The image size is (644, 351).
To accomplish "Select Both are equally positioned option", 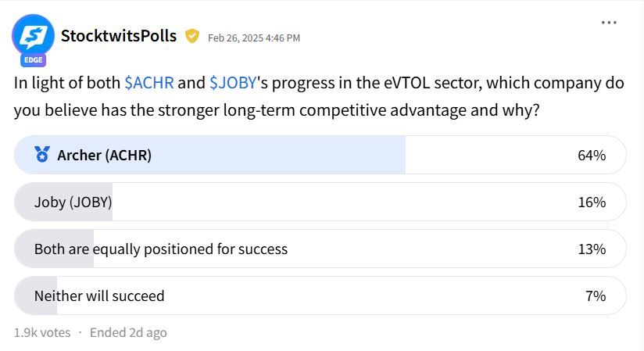I will coord(320,249).
